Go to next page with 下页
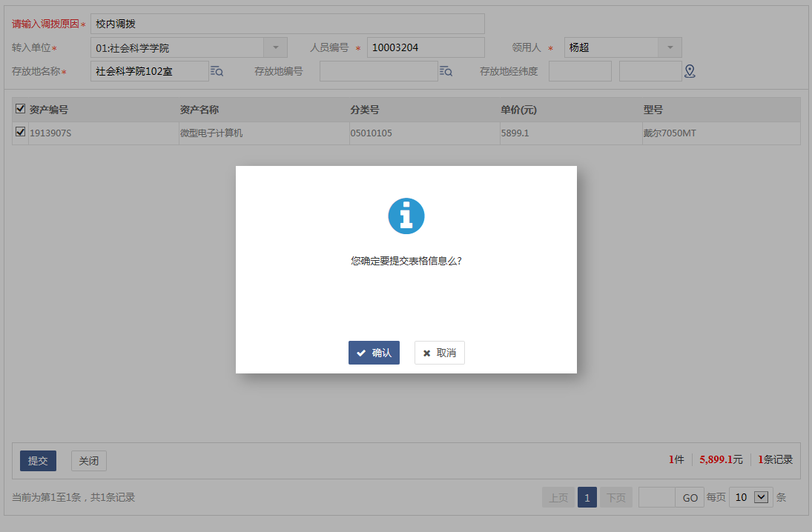Screen dimensions: 812x532 pos(616,497)
